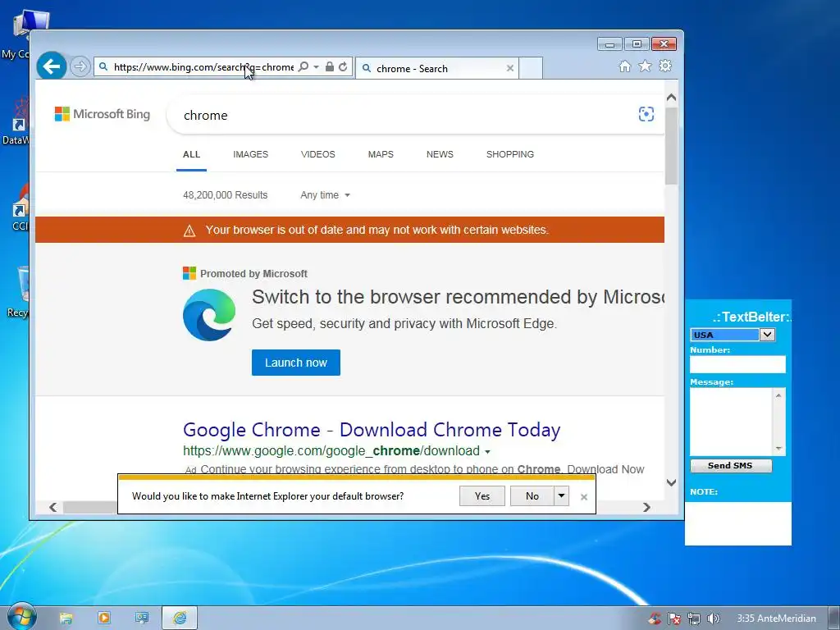View the security lock icon report
840x630 pixels.
330,66
